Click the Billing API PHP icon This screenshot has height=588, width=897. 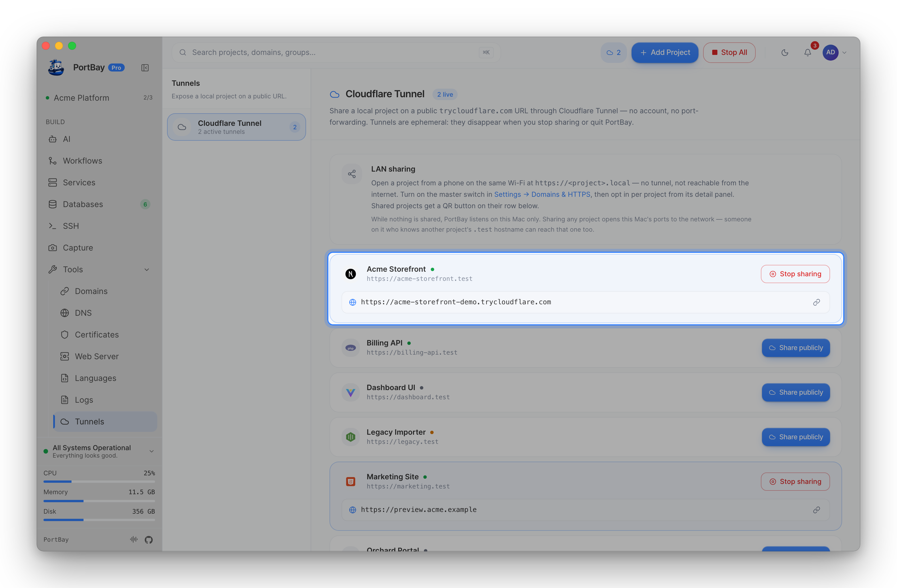point(350,348)
